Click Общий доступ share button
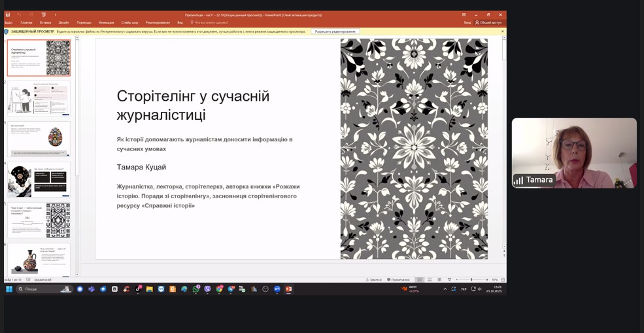 [489, 22]
